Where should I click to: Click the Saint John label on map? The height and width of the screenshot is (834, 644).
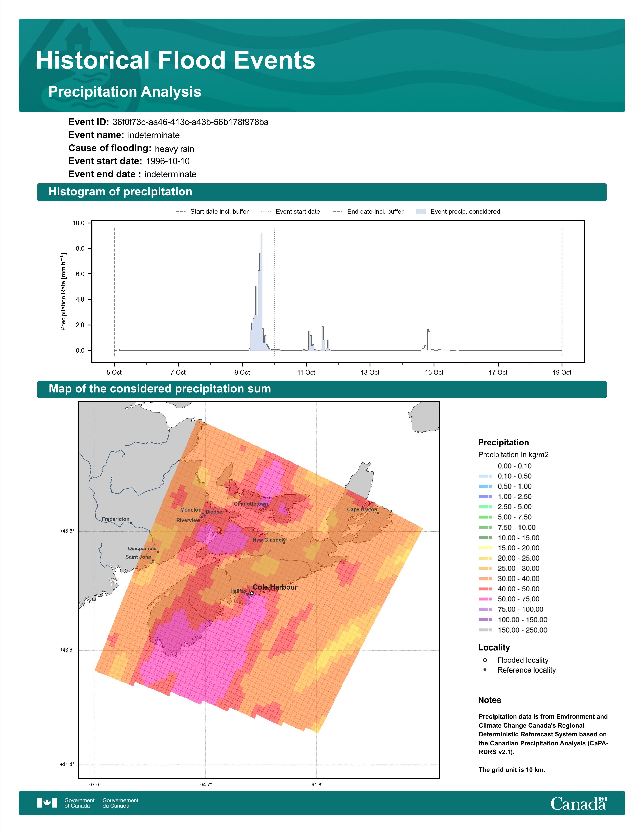point(138,557)
